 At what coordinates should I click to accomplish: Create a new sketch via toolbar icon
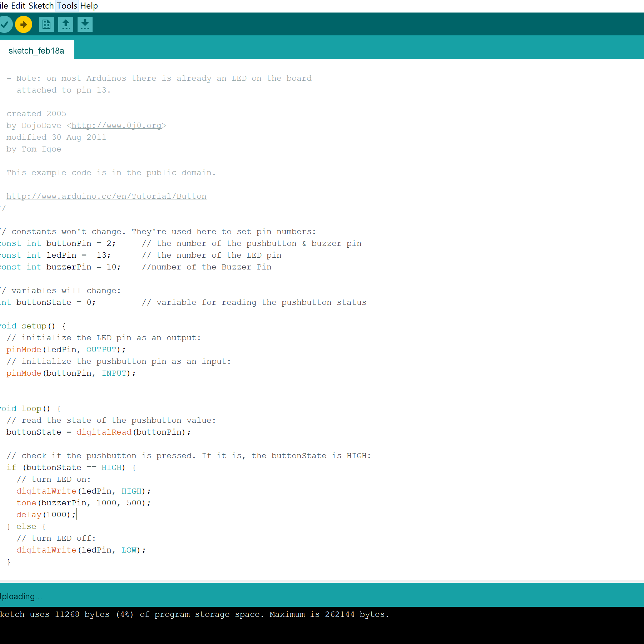click(46, 24)
